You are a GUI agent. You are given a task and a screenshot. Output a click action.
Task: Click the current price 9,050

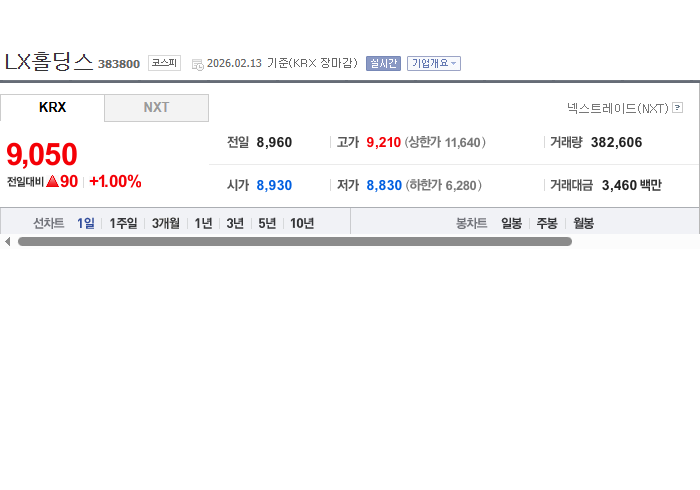[42, 154]
